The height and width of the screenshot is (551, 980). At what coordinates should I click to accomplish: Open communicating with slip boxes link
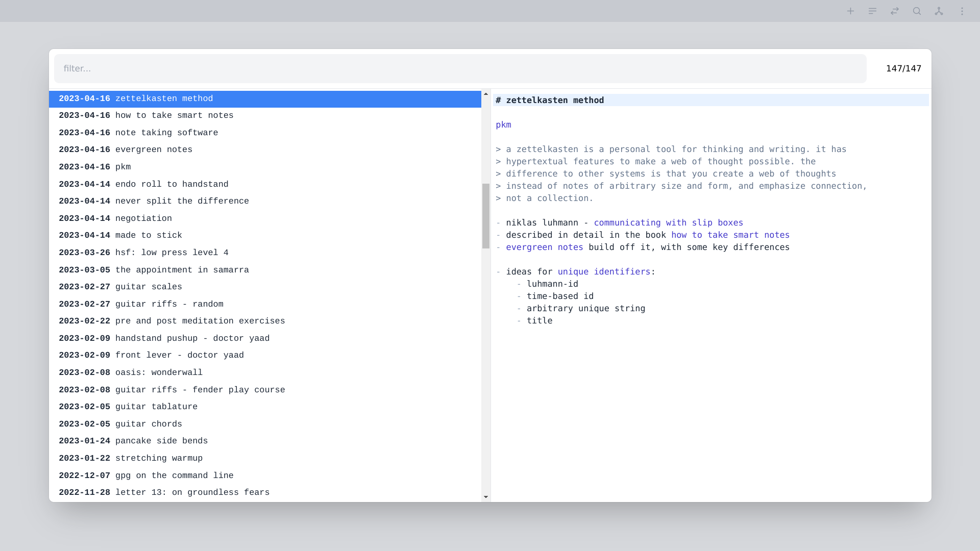(668, 222)
